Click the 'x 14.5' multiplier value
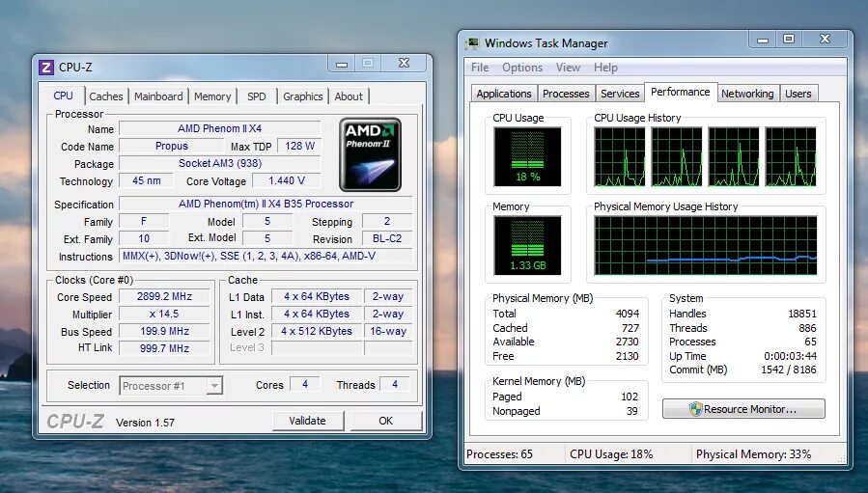The width and height of the screenshot is (868, 493). tap(164, 314)
